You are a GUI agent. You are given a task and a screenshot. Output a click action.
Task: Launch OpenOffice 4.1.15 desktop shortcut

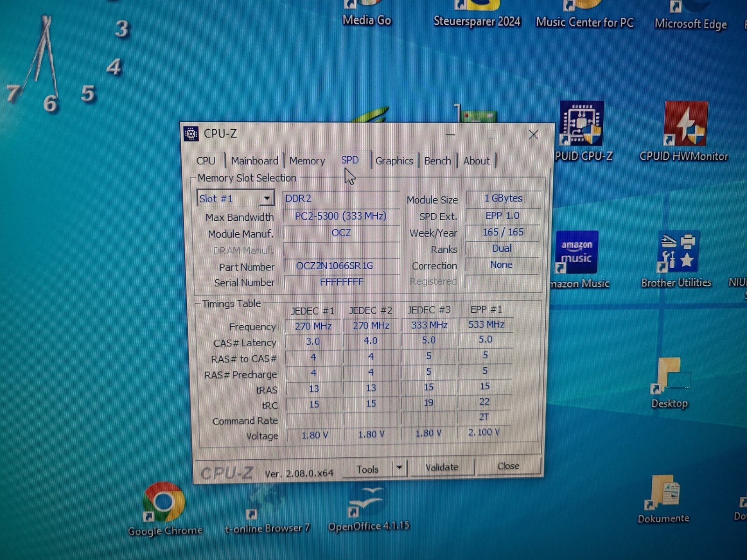[x=368, y=508]
